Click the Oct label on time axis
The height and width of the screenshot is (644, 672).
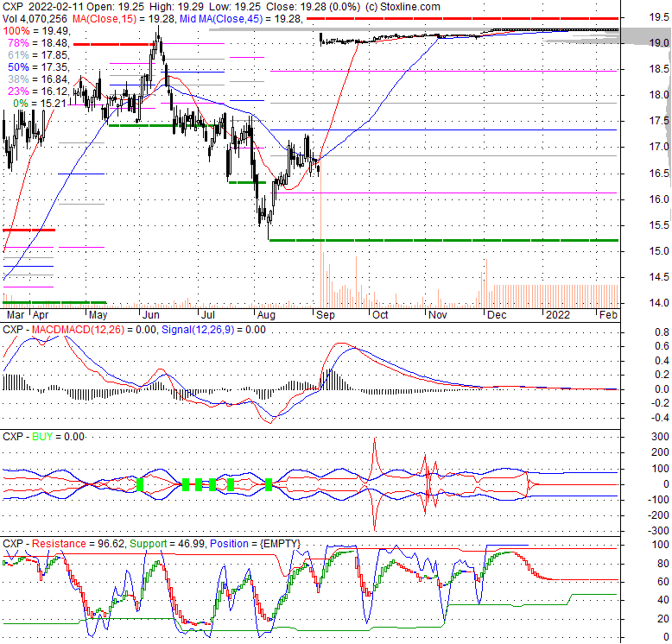pyautogui.click(x=380, y=315)
